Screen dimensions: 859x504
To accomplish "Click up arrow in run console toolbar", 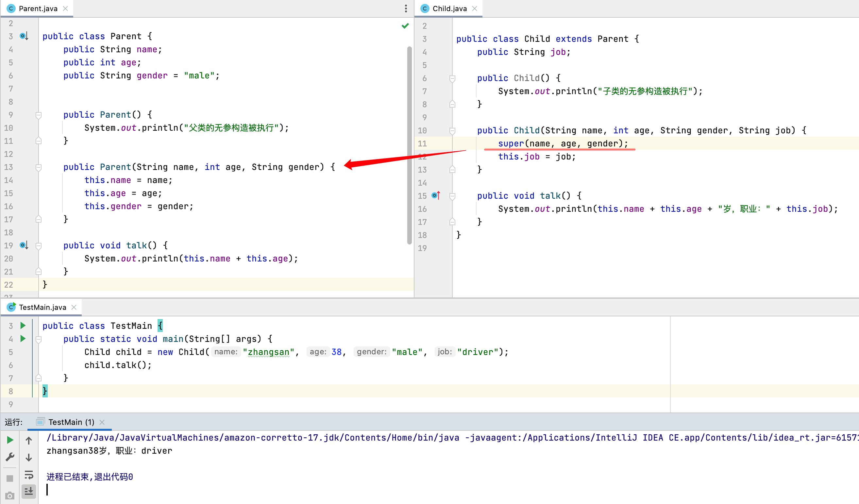I will [29, 441].
